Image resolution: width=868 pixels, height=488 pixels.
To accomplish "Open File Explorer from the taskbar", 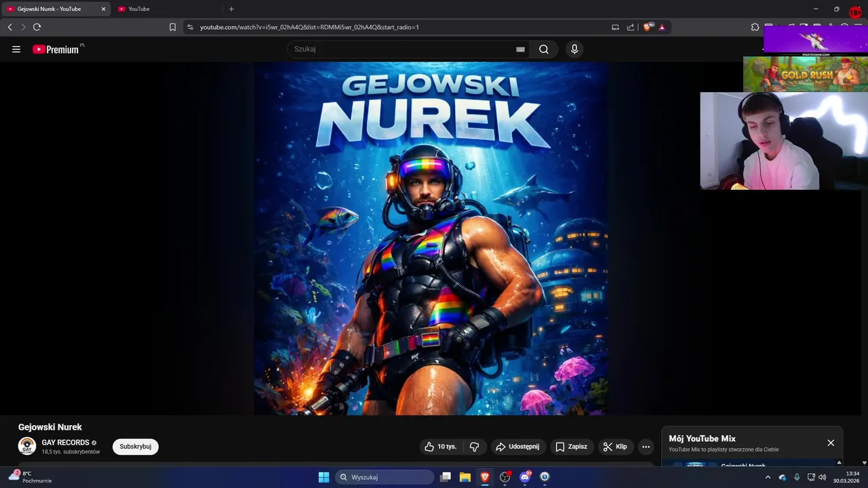I will tap(465, 477).
